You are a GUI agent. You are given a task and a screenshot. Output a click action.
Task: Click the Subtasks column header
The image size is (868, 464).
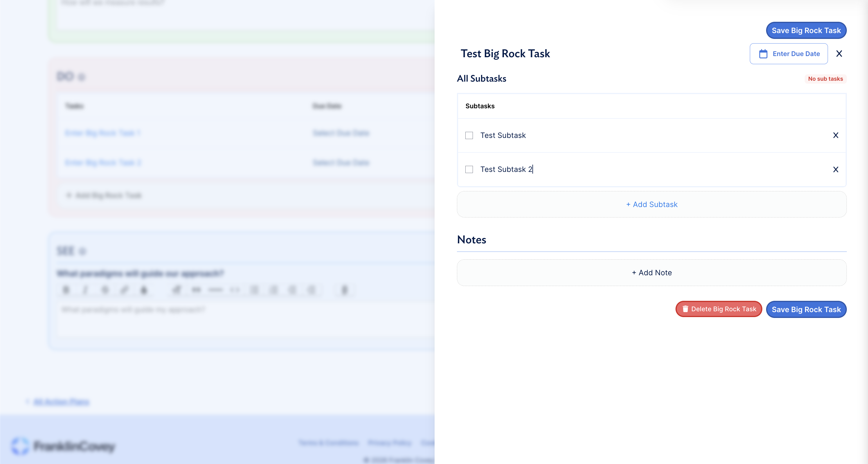480,106
